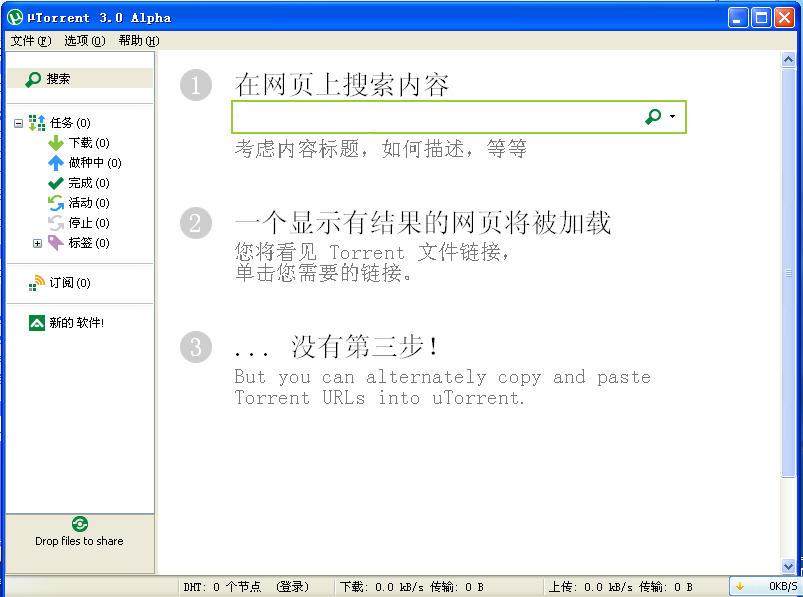The height and width of the screenshot is (597, 803).
Task: Click the magnifier icon inside the search field
Action: click(652, 117)
